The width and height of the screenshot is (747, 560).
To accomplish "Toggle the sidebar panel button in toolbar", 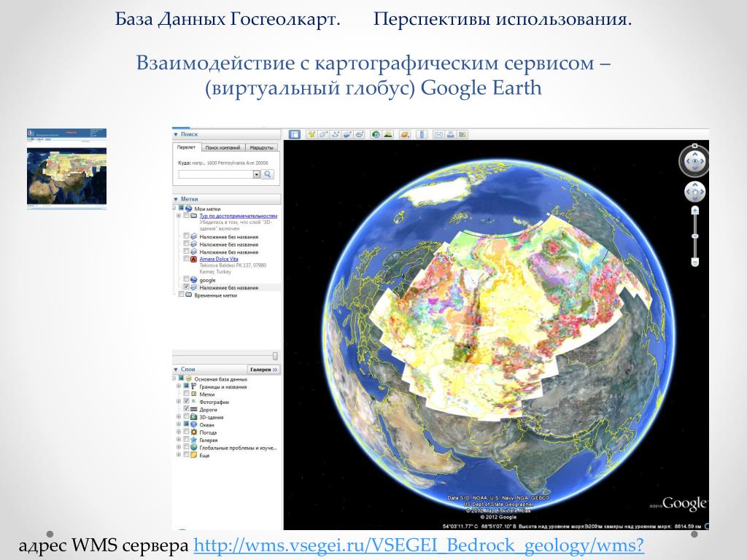I will tap(295, 135).
